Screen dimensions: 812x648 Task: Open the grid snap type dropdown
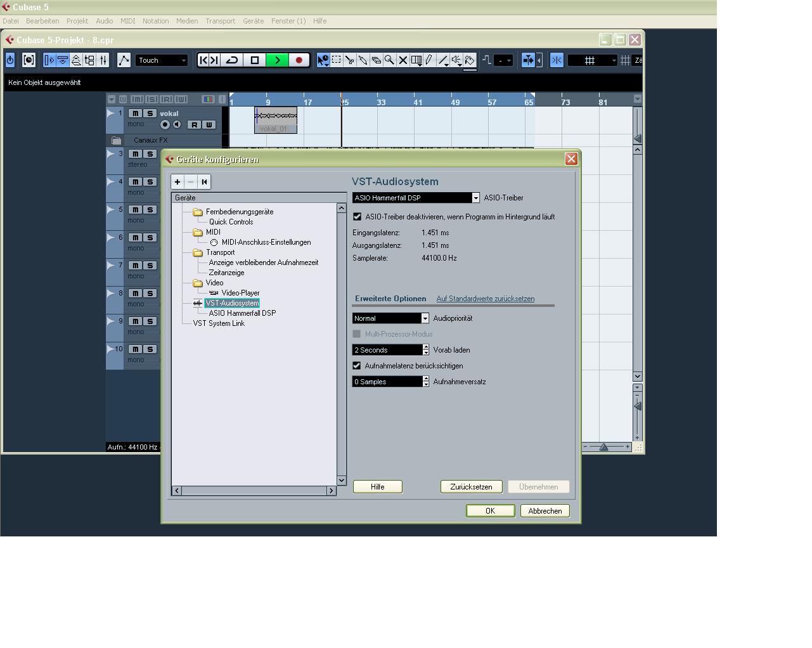pyautogui.click(x=593, y=60)
